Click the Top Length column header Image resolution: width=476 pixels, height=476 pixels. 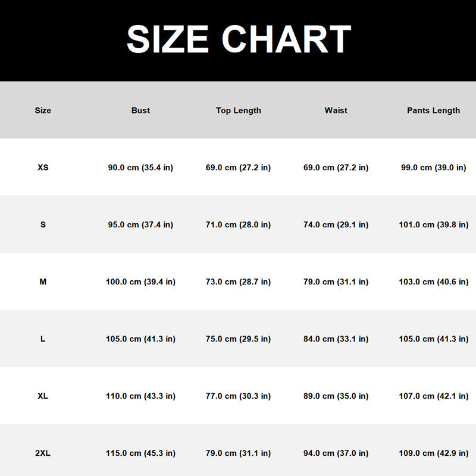pyautogui.click(x=239, y=111)
